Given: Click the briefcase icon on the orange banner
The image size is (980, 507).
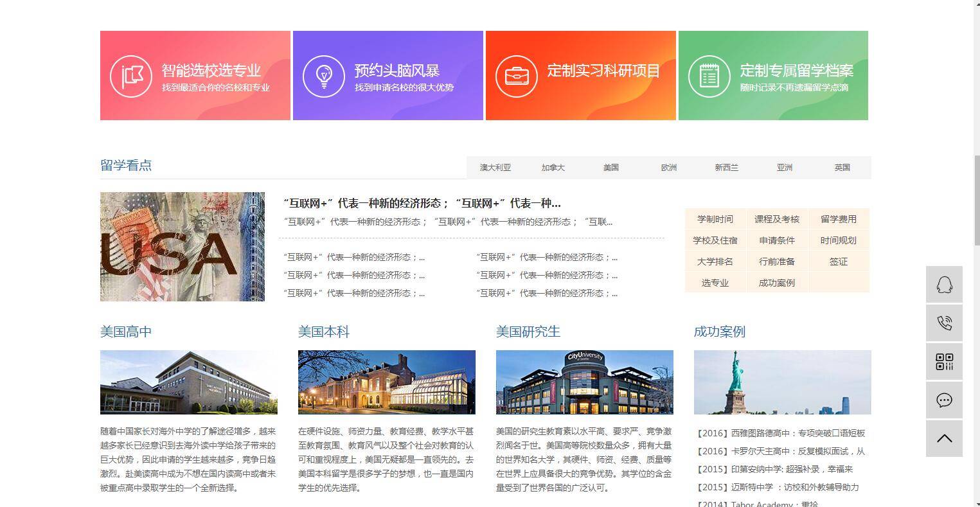Looking at the screenshot, I should click(x=517, y=76).
